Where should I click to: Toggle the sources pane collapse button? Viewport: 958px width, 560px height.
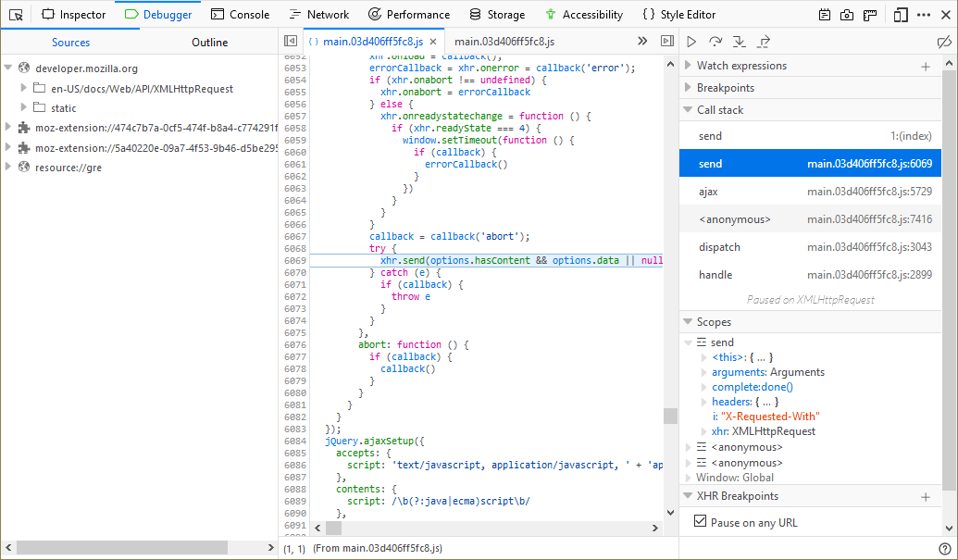291,42
